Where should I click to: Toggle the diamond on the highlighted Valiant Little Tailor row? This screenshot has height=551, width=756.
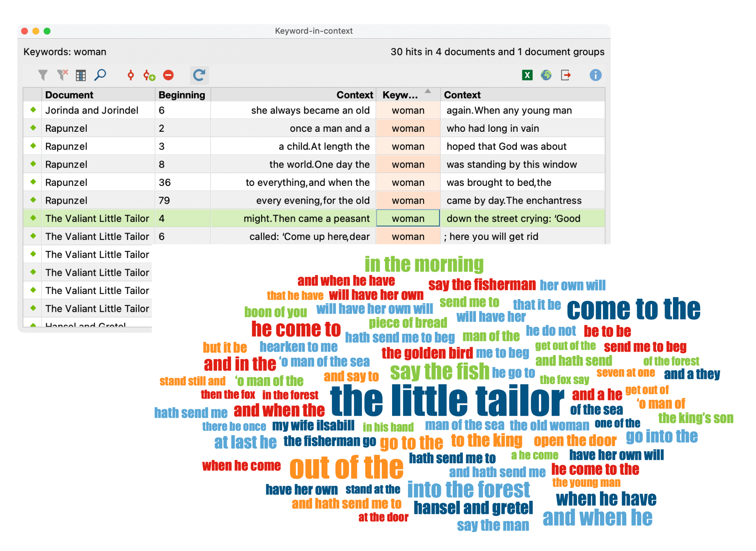coord(32,218)
